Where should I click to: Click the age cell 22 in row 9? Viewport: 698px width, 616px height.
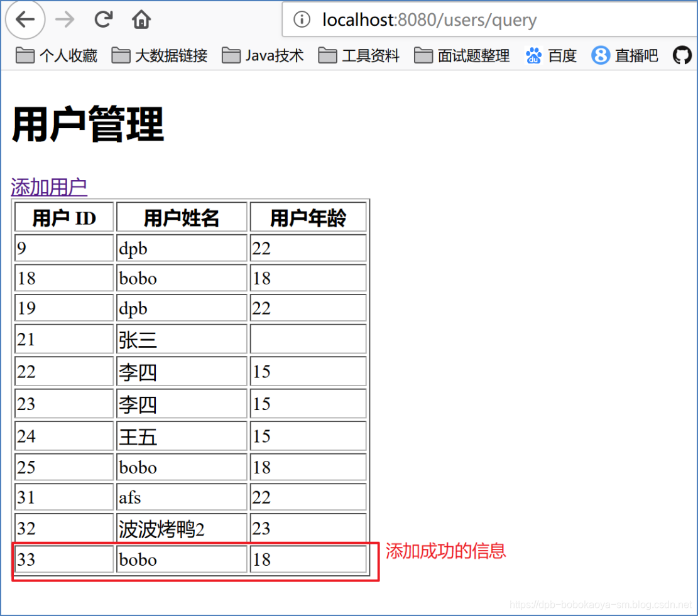click(308, 248)
